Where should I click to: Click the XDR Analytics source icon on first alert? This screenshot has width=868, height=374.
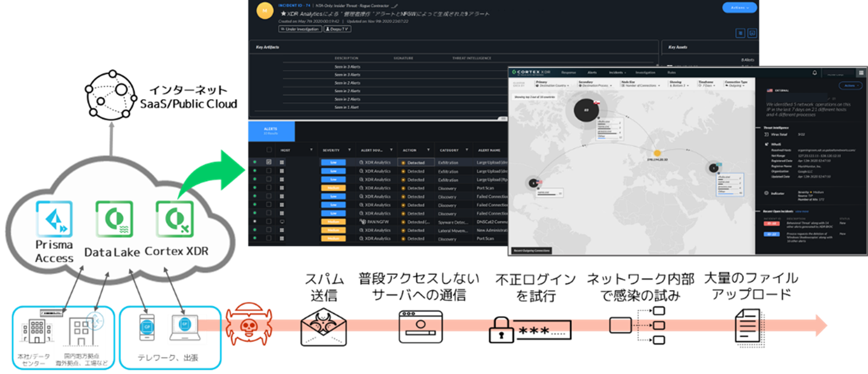361,162
